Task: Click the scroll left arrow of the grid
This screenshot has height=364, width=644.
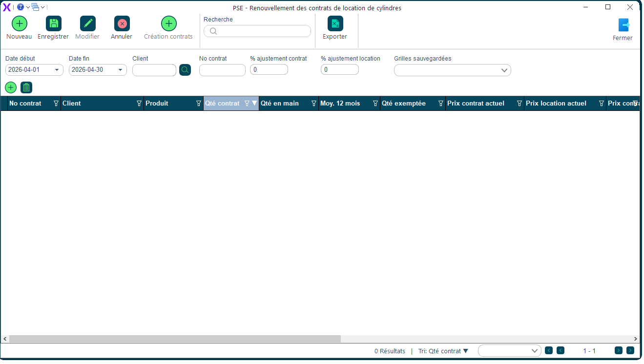Action: tap(5, 339)
